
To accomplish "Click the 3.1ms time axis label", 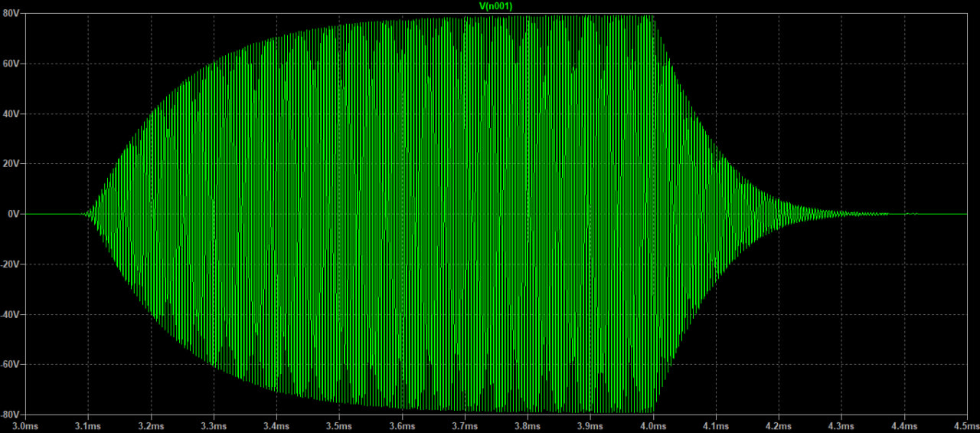I will pos(88,426).
